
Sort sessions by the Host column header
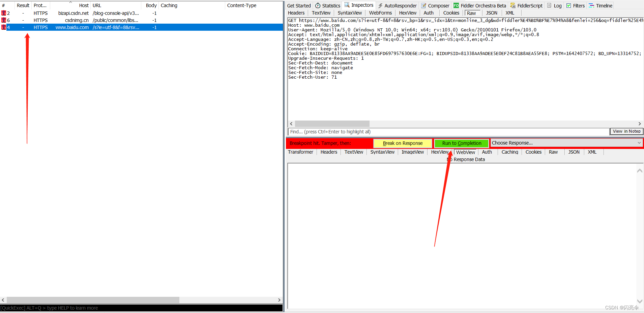[x=84, y=5]
